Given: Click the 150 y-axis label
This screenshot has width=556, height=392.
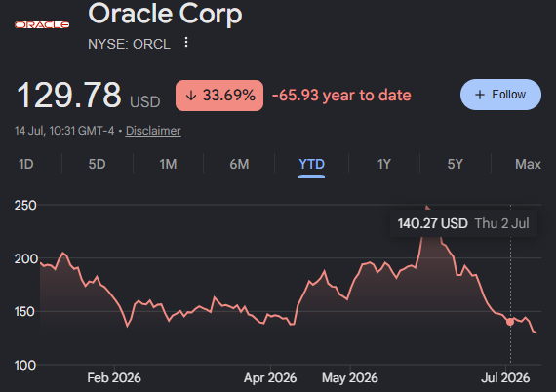Looking at the screenshot, I should [24, 312].
